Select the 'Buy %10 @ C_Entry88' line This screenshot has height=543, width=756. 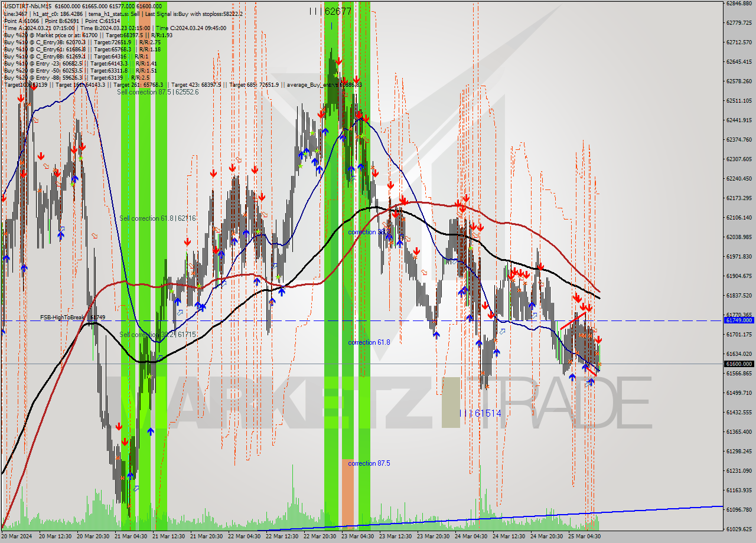click(x=75, y=56)
